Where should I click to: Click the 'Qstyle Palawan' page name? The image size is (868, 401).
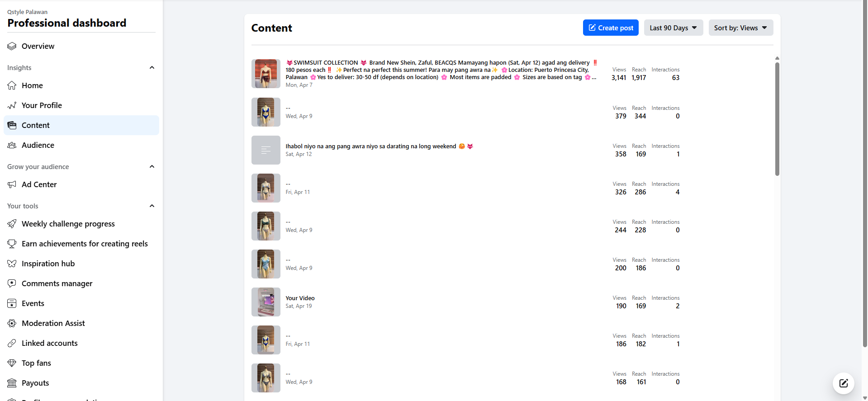click(27, 12)
